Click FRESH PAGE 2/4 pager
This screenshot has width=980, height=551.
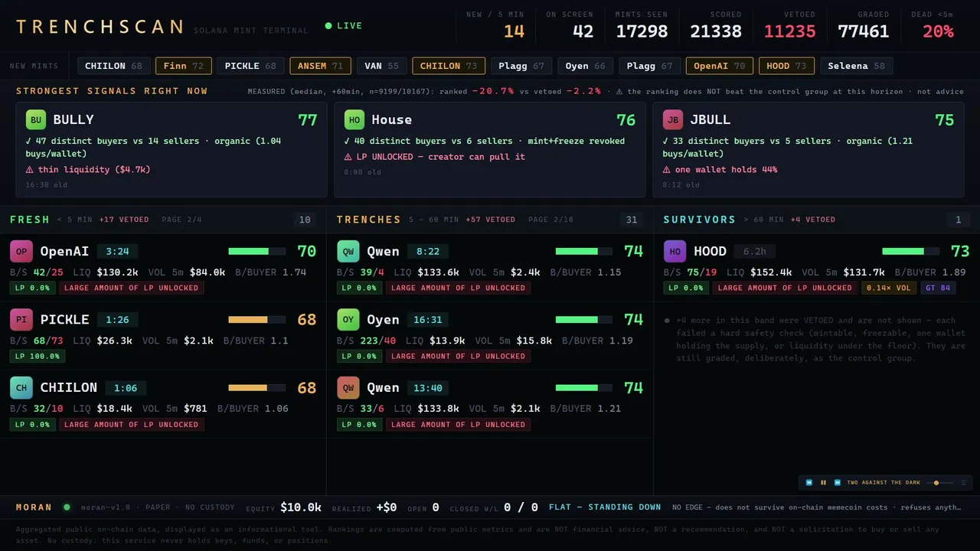[x=181, y=220]
